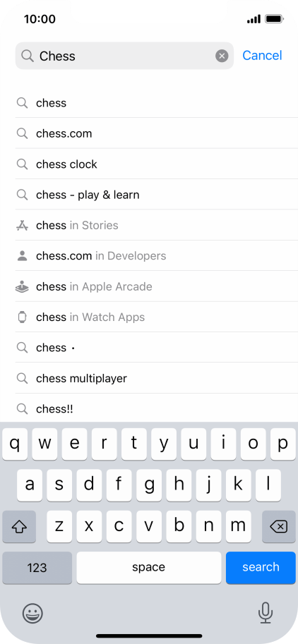Select the person icon beside chess.com in Developers

point(22,256)
